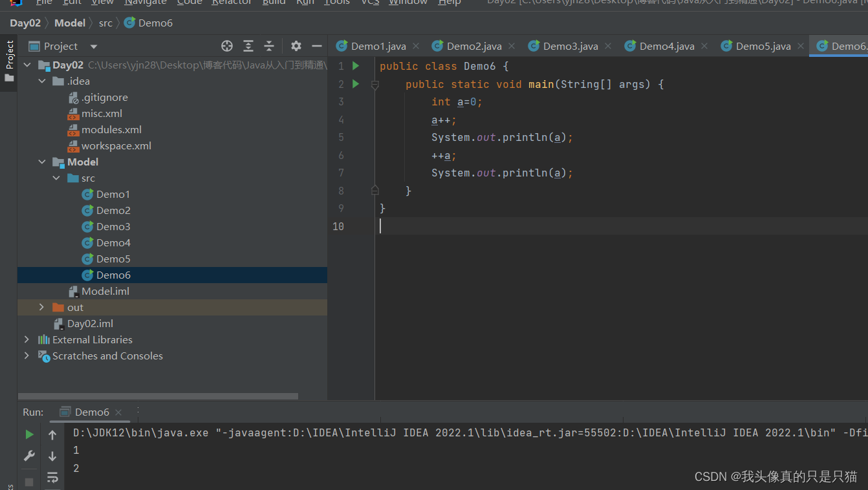
Task: Collapse the main method fold marker on line 2
Action: (x=374, y=84)
